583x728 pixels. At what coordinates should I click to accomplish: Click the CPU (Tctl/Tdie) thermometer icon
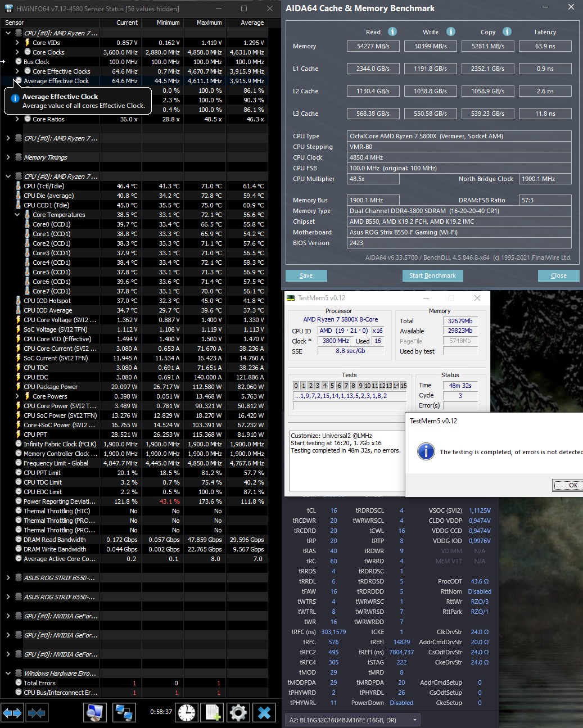coord(19,186)
